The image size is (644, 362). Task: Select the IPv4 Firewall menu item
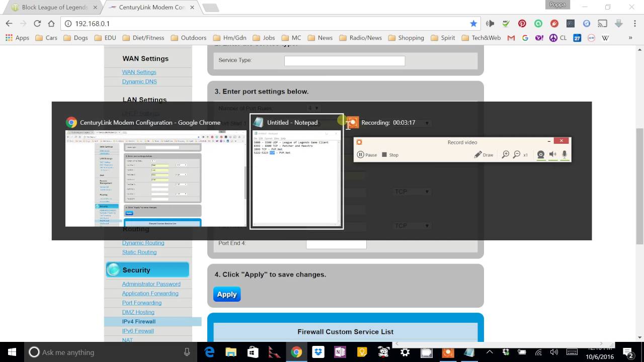pos(152,322)
